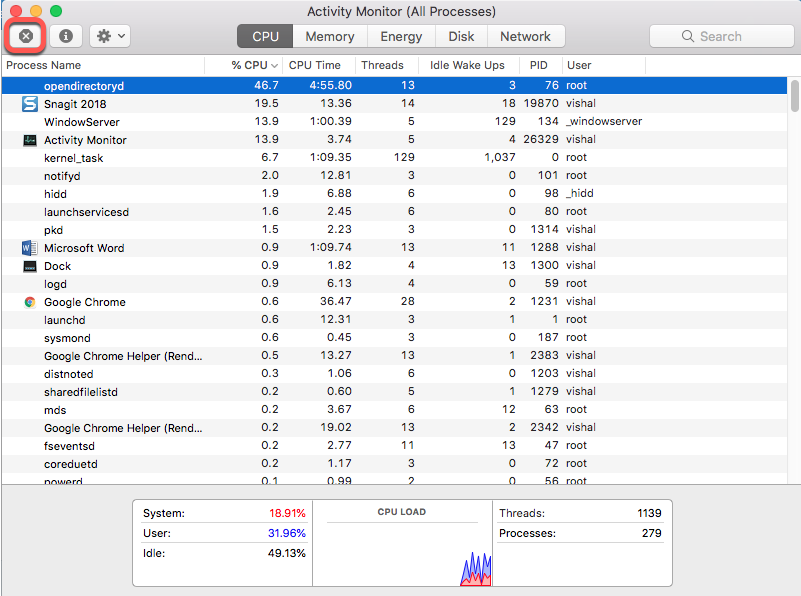Select the hidd process name
Screen dimensions: 801x596
55,194
